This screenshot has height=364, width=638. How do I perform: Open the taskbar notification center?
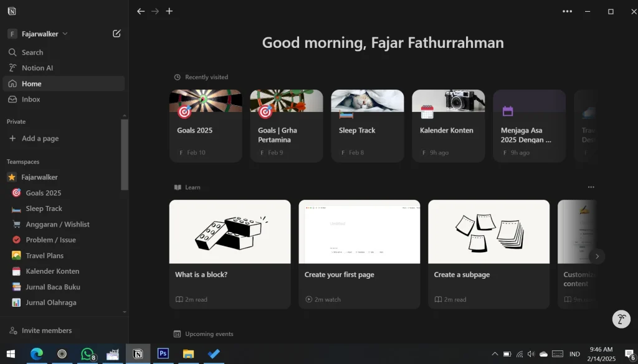pyautogui.click(x=630, y=354)
